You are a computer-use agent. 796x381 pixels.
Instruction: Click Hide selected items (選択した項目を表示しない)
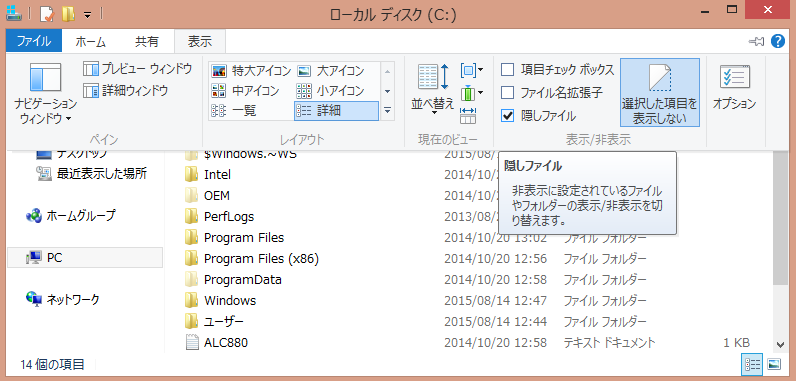pyautogui.click(x=659, y=93)
